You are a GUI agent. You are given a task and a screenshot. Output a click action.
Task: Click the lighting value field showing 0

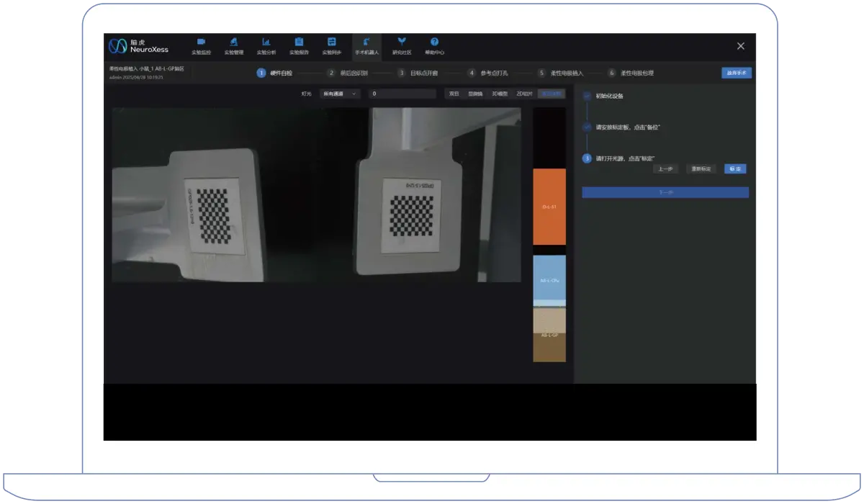click(x=402, y=94)
